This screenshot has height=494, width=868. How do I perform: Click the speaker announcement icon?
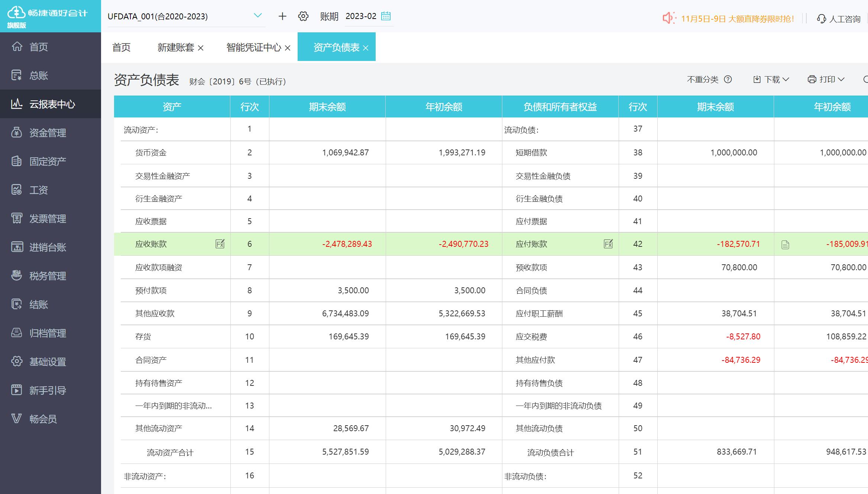click(669, 18)
